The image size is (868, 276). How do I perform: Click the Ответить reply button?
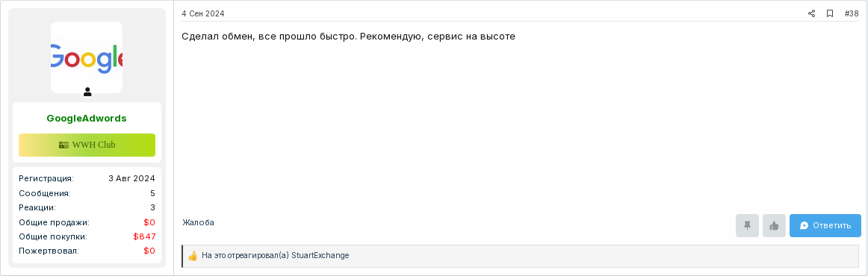click(x=825, y=226)
